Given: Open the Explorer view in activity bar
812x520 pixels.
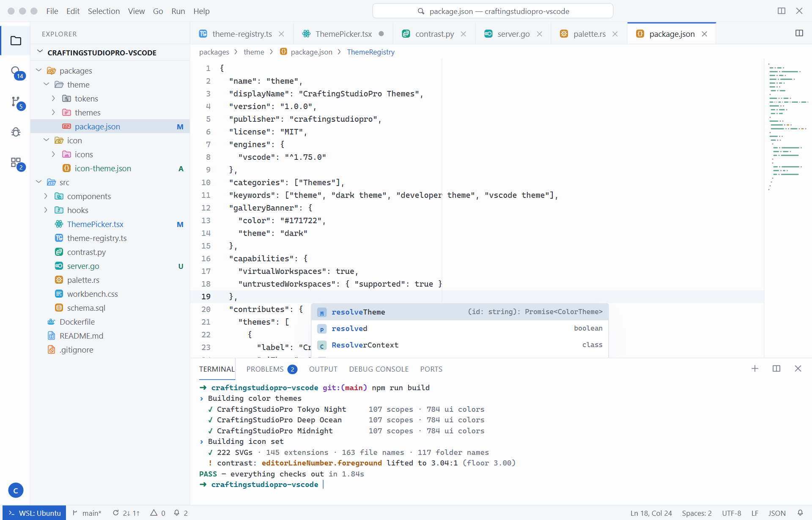Looking at the screenshot, I should (x=16, y=41).
